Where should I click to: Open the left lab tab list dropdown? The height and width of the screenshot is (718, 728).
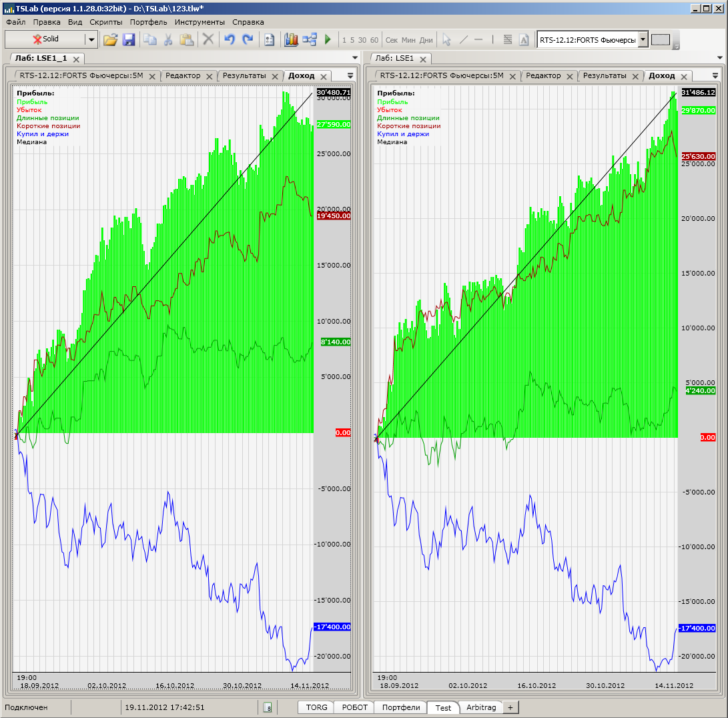[355, 58]
